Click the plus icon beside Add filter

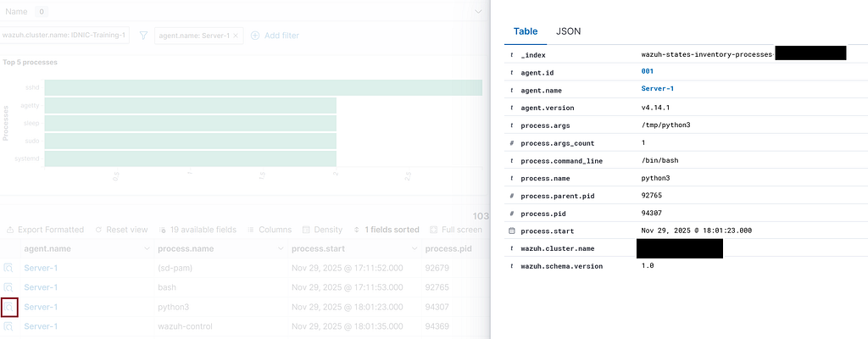(255, 36)
